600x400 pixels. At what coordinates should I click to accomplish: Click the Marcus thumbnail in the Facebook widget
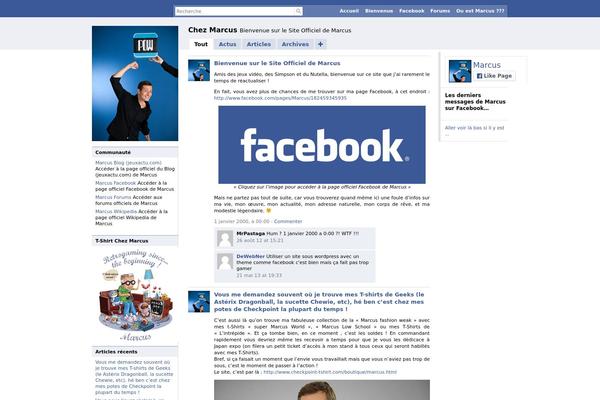[x=460, y=71]
